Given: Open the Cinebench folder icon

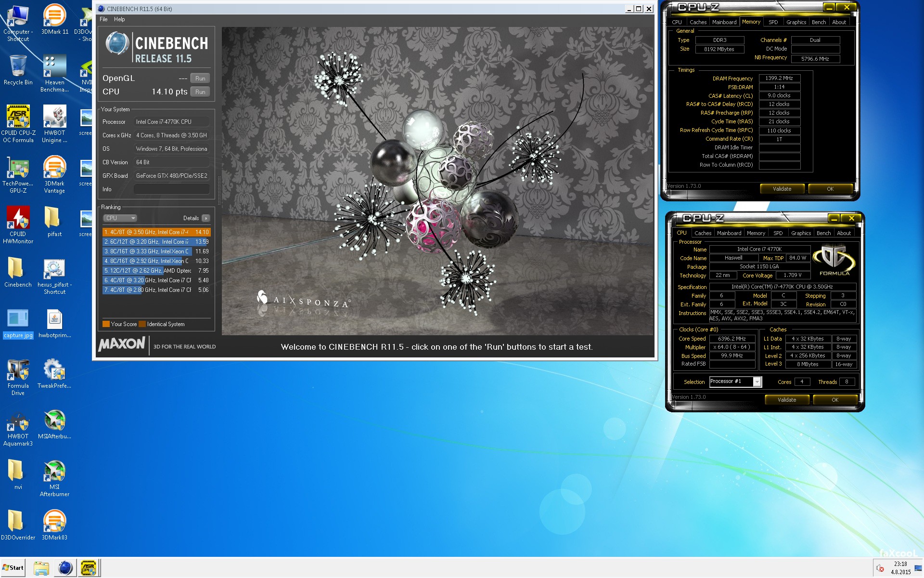Looking at the screenshot, I should click(x=18, y=272).
